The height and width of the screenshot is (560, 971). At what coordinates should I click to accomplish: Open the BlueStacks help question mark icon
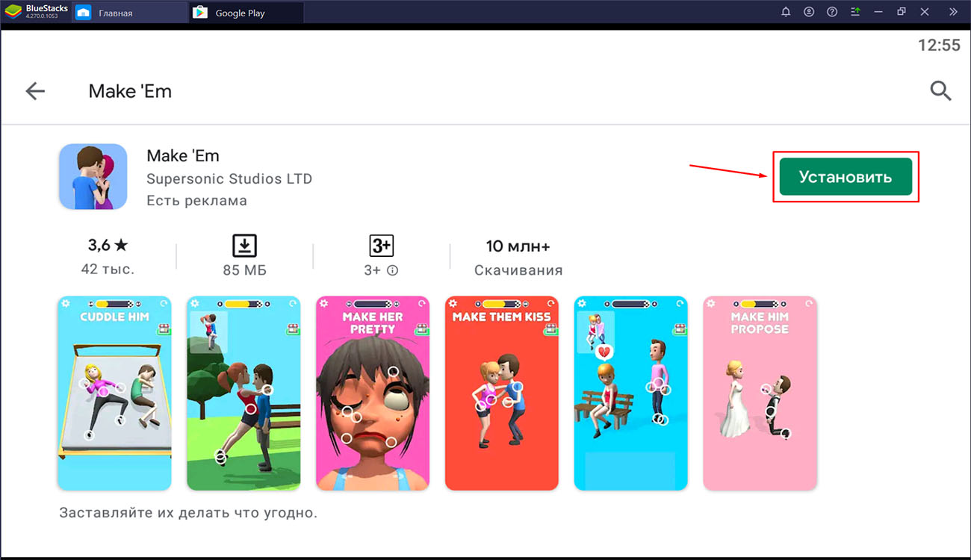pos(832,12)
